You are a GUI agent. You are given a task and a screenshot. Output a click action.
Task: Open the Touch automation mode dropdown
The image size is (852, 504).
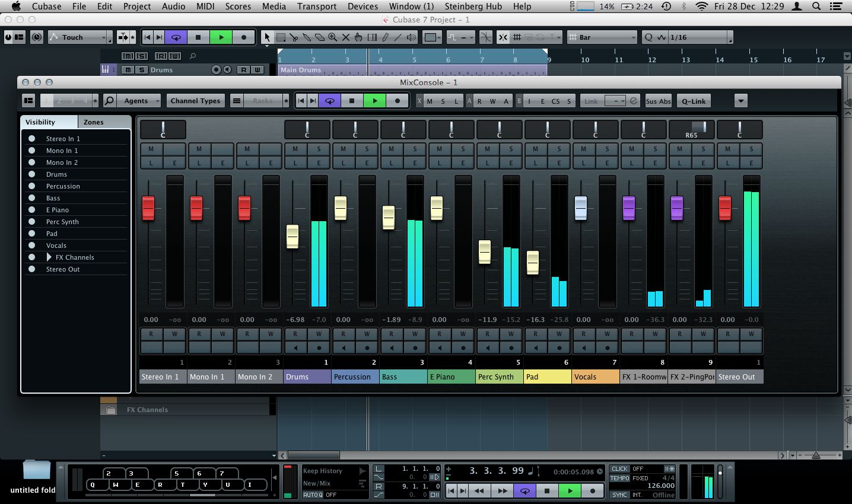pyautogui.click(x=80, y=37)
